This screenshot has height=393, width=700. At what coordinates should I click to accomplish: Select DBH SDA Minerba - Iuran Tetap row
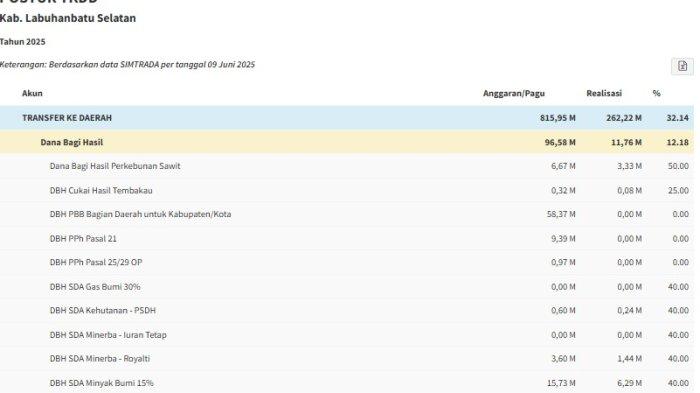click(347, 334)
